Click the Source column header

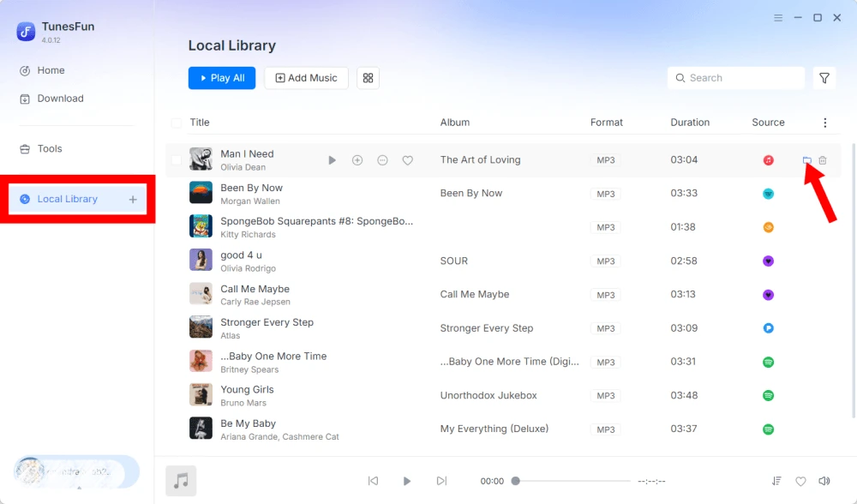[768, 123]
